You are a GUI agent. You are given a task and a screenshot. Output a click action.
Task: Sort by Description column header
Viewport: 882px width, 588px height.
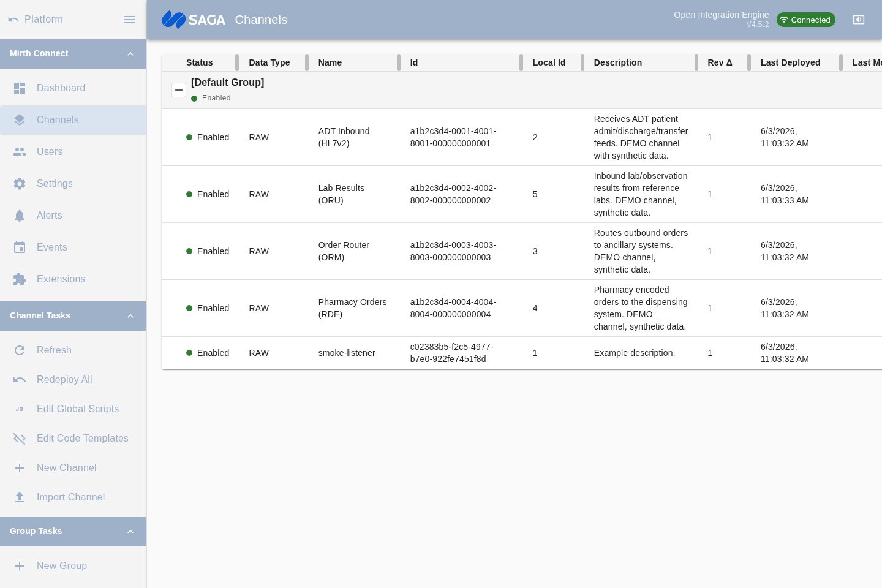(x=618, y=62)
